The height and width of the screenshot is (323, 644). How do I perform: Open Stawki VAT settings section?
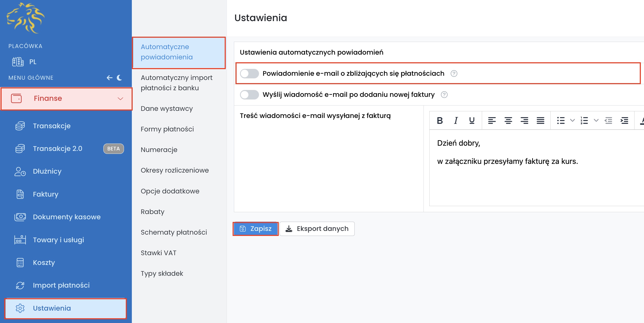click(x=158, y=253)
